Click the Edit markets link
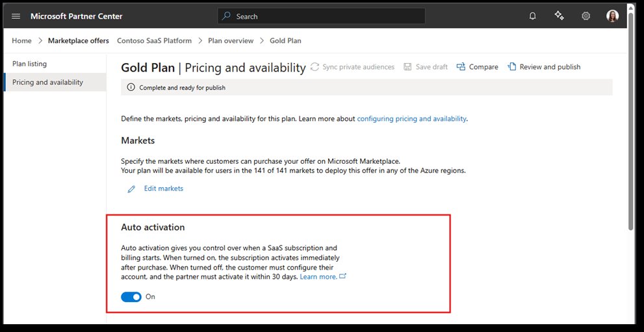The width and height of the screenshot is (644, 332). (164, 188)
